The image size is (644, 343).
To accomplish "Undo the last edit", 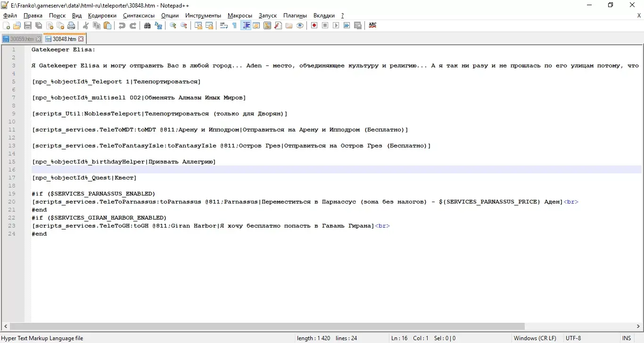I will (x=122, y=25).
